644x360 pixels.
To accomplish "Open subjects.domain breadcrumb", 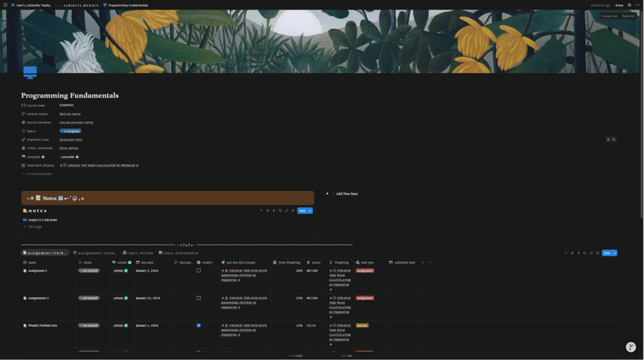I will pos(81,5).
